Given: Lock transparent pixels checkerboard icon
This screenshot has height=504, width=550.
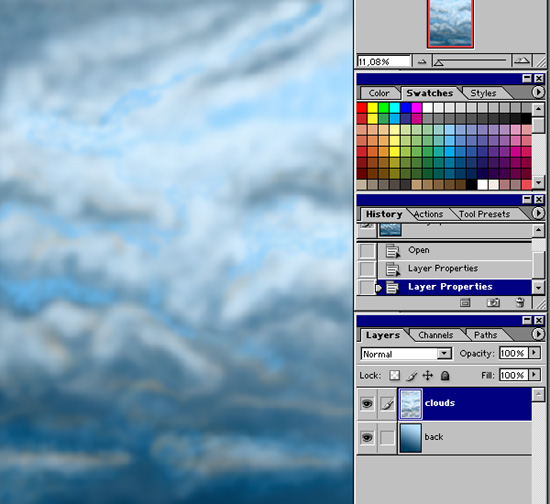Looking at the screenshot, I should point(395,376).
